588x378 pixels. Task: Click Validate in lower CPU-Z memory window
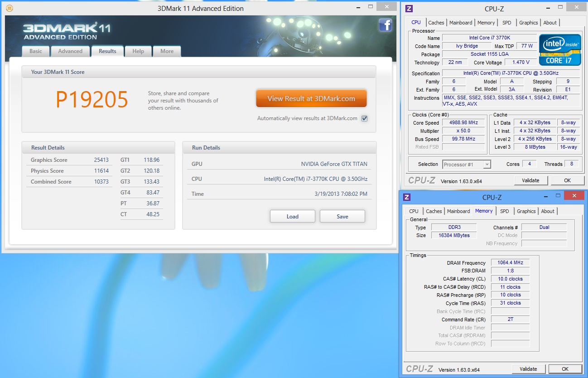pos(529,369)
